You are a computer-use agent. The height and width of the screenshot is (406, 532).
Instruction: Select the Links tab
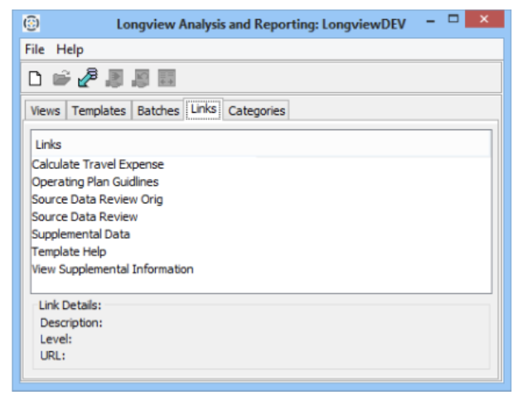coord(203,109)
